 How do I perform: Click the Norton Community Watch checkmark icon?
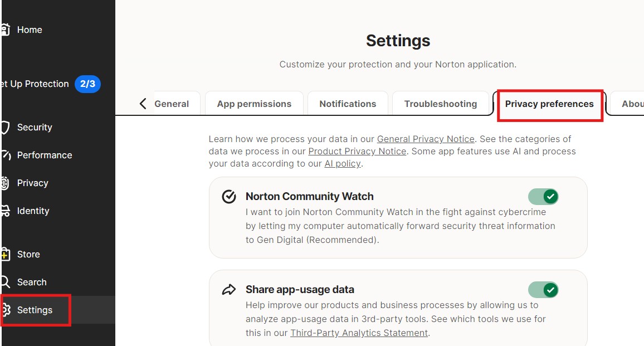229,197
